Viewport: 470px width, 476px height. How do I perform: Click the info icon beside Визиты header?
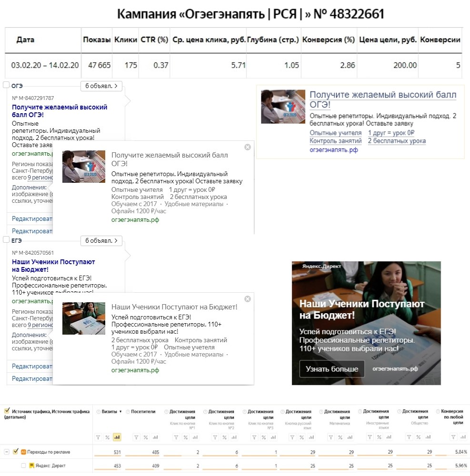(99, 412)
